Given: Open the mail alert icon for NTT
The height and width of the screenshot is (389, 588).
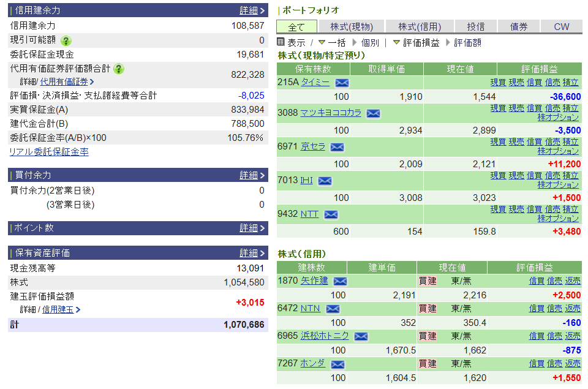Looking at the screenshot, I should pyautogui.click(x=331, y=214).
